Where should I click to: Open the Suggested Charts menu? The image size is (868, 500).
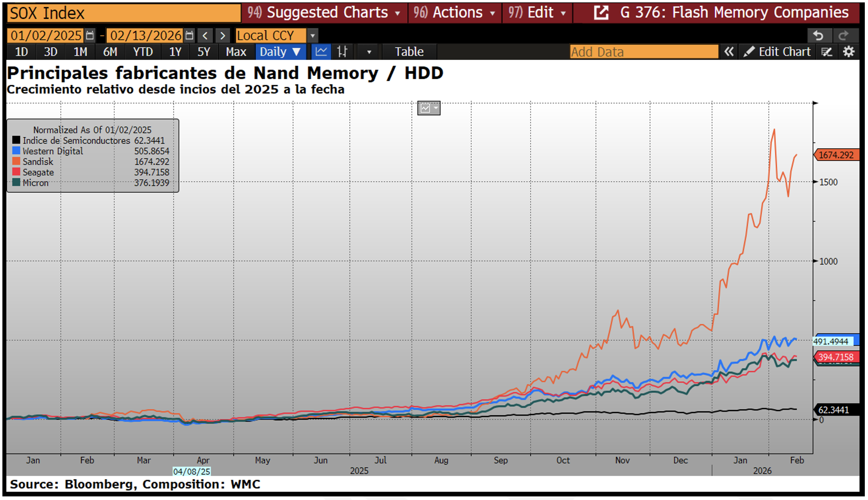pos(324,13)
